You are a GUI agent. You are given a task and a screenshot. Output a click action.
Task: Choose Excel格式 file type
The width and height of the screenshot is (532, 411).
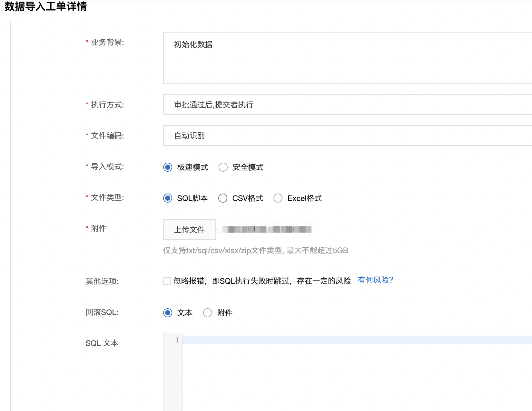point(278,198)
